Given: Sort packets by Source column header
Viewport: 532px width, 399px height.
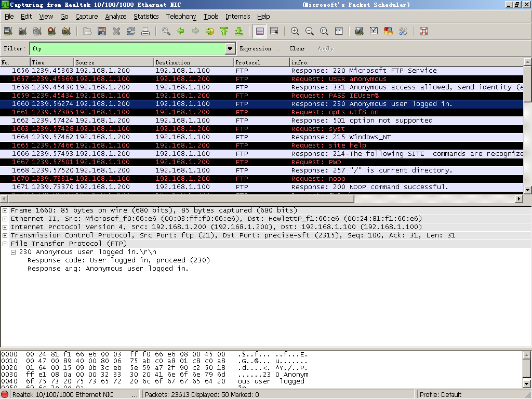Looking at the screenshot, I should 114,62.
